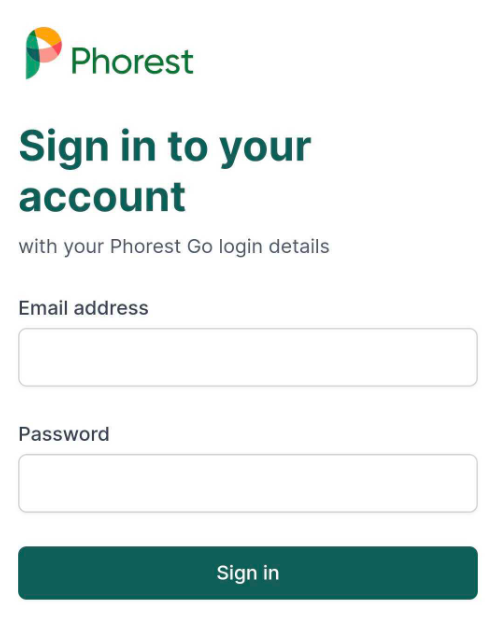Click the Phorest brand name beside the logo
The image size is (493, 626).
[132, 61]
